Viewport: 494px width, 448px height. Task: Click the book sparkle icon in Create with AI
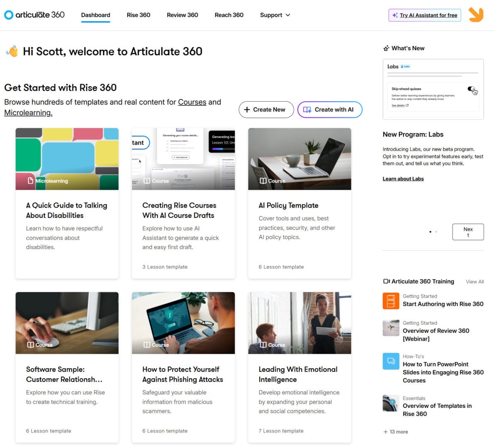307,110
